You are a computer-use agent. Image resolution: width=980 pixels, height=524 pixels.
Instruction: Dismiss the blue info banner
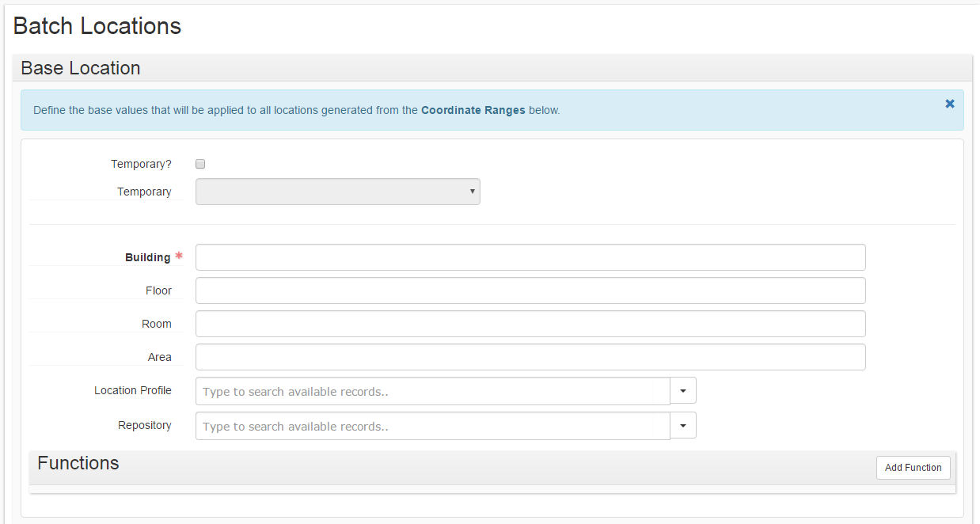(x=950, y=104)
